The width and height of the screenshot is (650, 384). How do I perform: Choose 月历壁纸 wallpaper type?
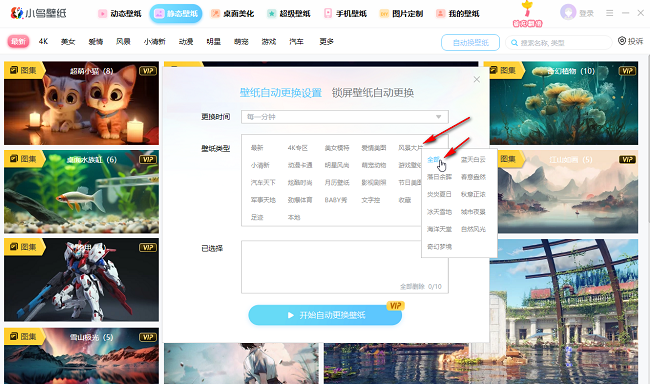click(337, 183)
